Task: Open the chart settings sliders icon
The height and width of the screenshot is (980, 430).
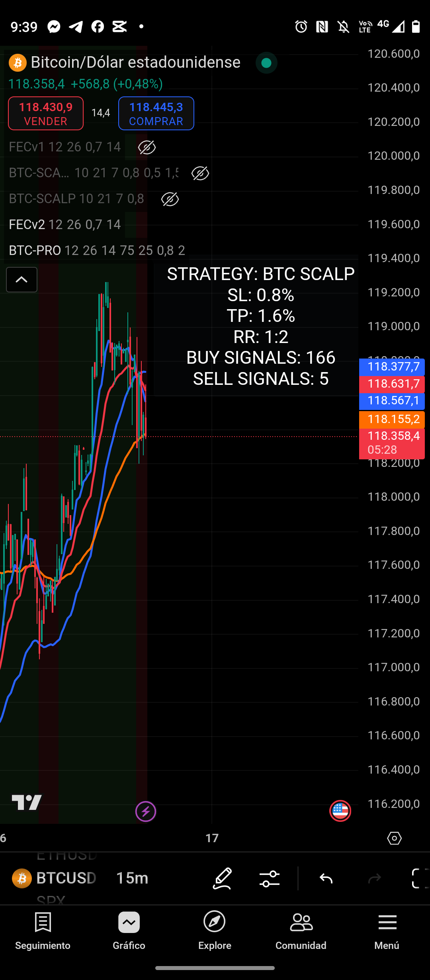Action: (x=270, y=878)
